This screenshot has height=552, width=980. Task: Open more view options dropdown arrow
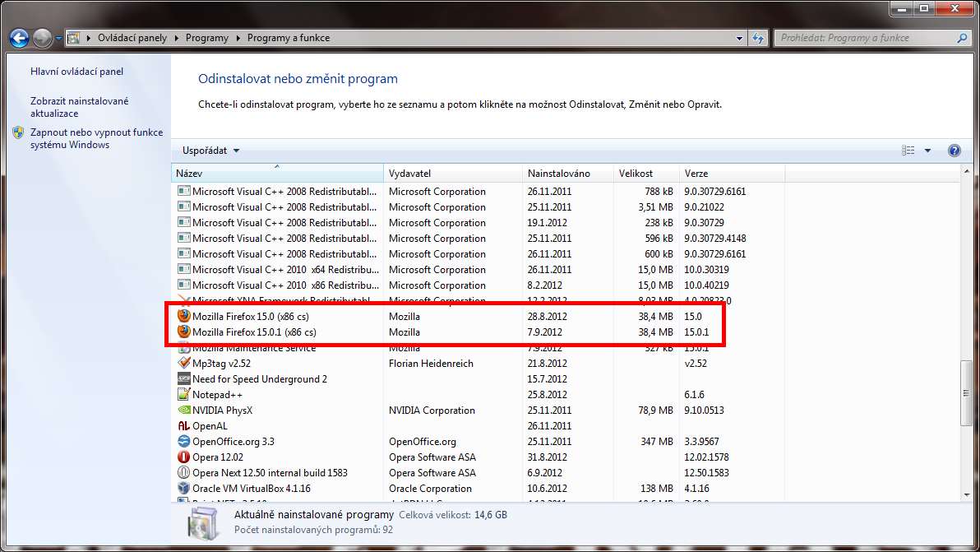pos(927,150)
